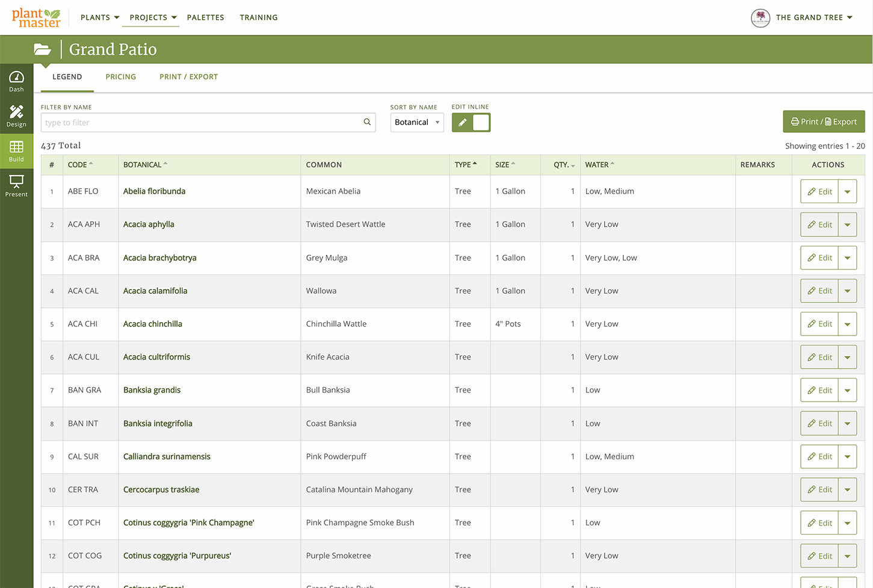Open the Dash sidebar icon
The width and height of the screenshot is (873, 588).
[x=16, y=82]
